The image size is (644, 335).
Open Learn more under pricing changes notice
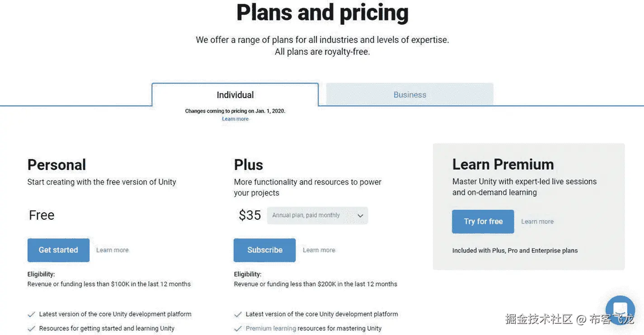pos(235,119)
